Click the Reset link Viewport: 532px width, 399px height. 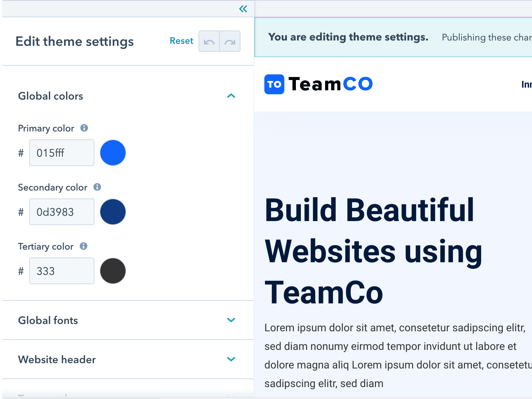click(x=181, y=40)
